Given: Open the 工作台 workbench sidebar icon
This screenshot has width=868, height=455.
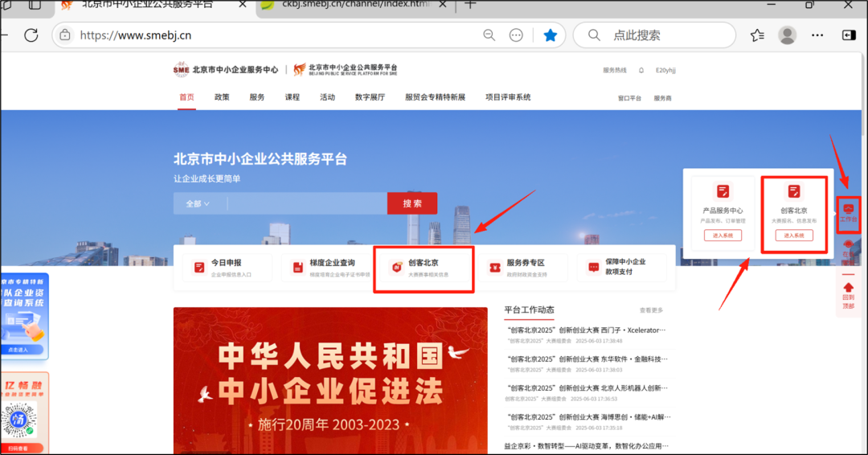Looking at the screenshot, I should pyautogui.click(x=848, y=213).
